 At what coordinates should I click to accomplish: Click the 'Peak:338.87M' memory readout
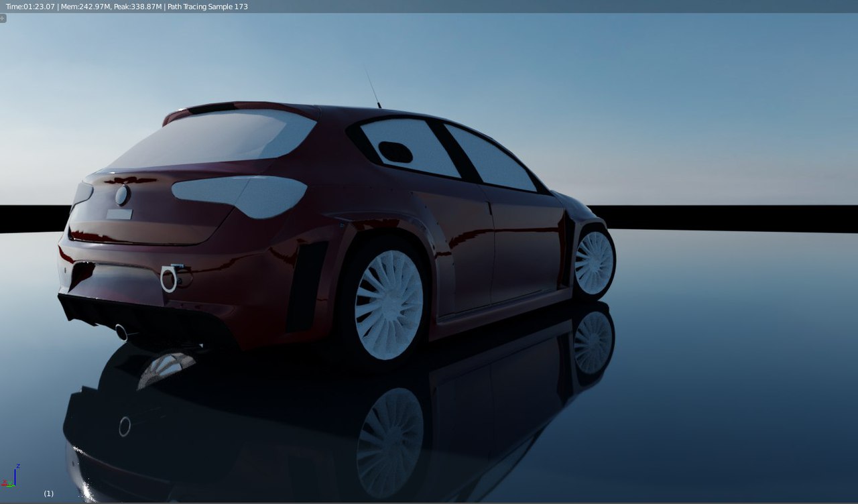(x=138, y=7)
